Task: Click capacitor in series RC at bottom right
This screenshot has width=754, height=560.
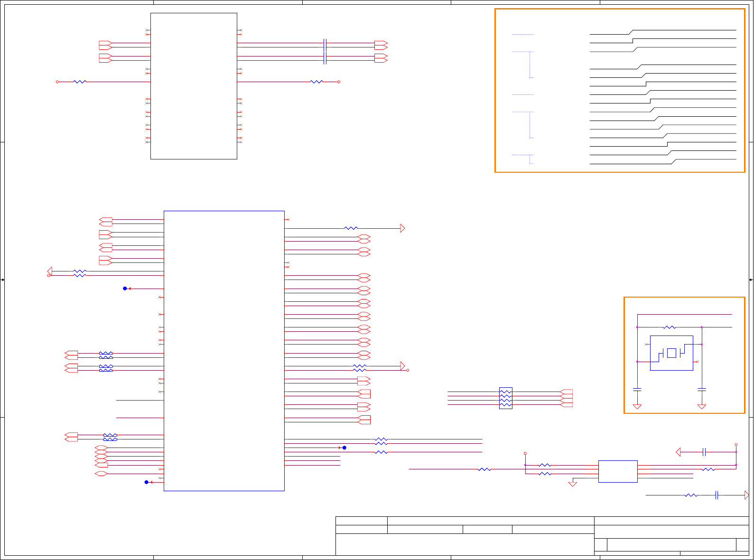Action: click(x=717, y=495)
